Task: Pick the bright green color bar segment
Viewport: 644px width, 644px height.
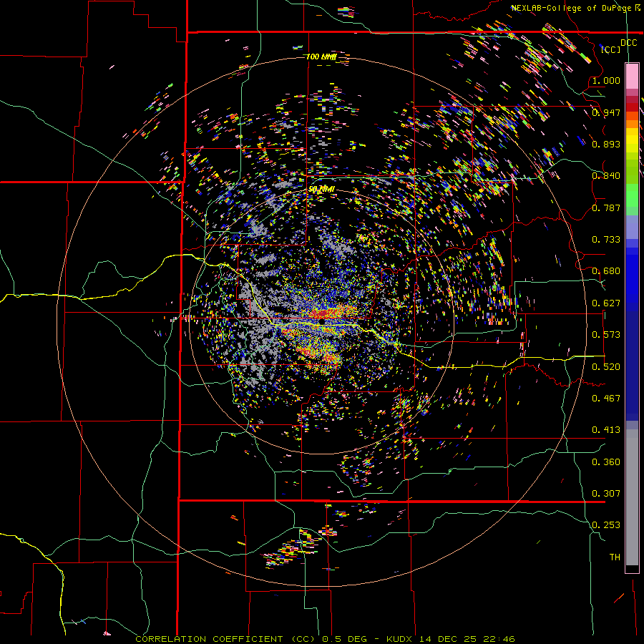Action: pyautogui.click(x=632, y=195)
